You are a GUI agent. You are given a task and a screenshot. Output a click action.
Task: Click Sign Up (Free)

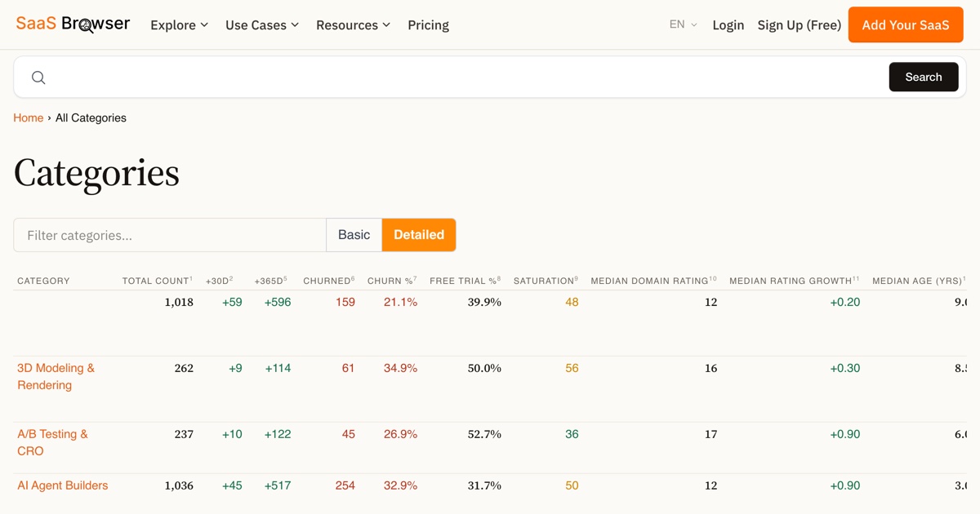[800, 25]
